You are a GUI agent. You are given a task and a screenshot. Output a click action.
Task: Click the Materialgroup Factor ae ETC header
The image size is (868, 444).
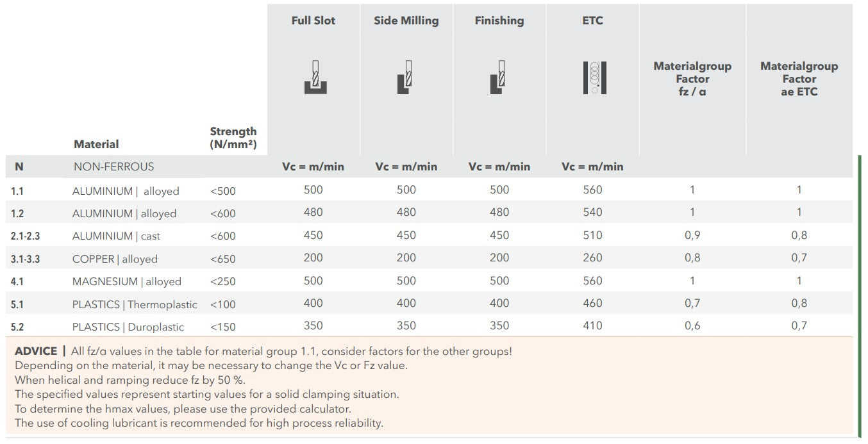click(x=799, y=79)
